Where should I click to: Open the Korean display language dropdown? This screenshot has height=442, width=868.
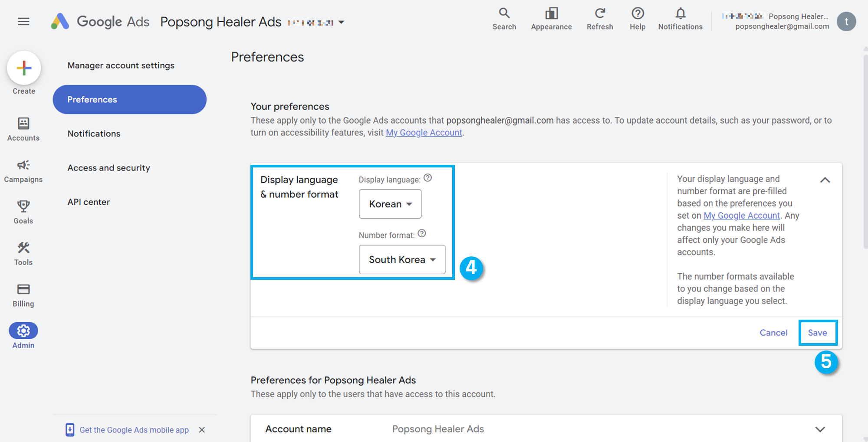[x=390, y=204]
